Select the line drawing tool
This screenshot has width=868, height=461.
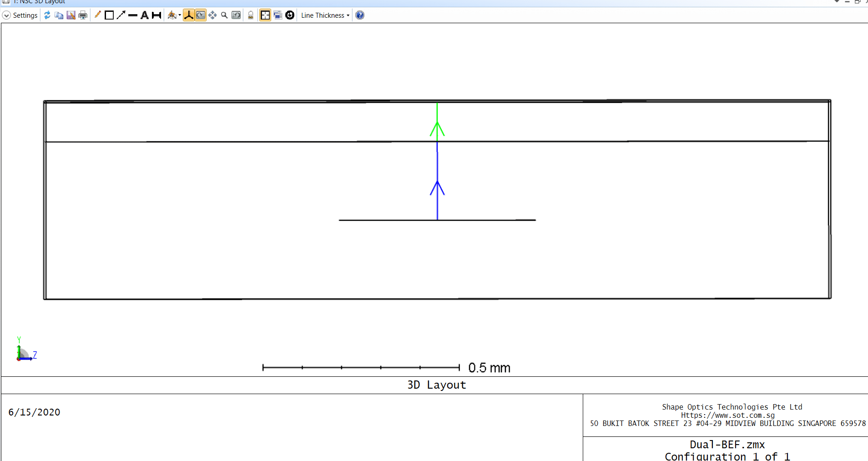(133, 15)
